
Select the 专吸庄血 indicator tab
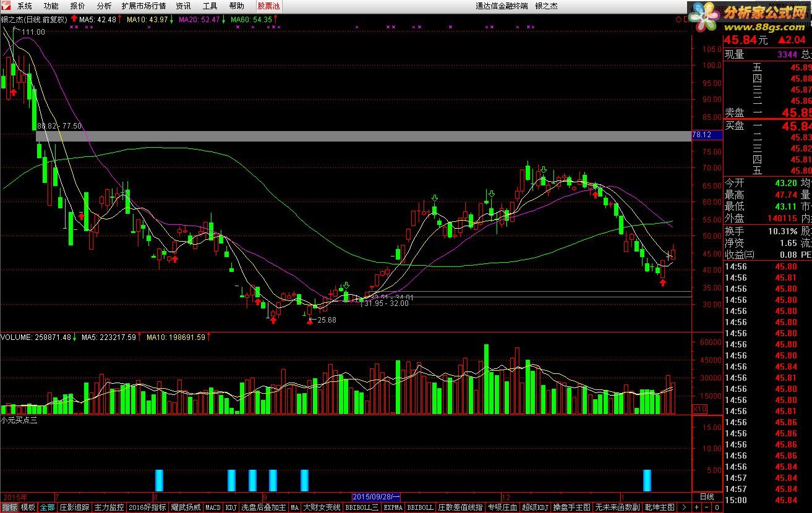[x=502, y=507]
